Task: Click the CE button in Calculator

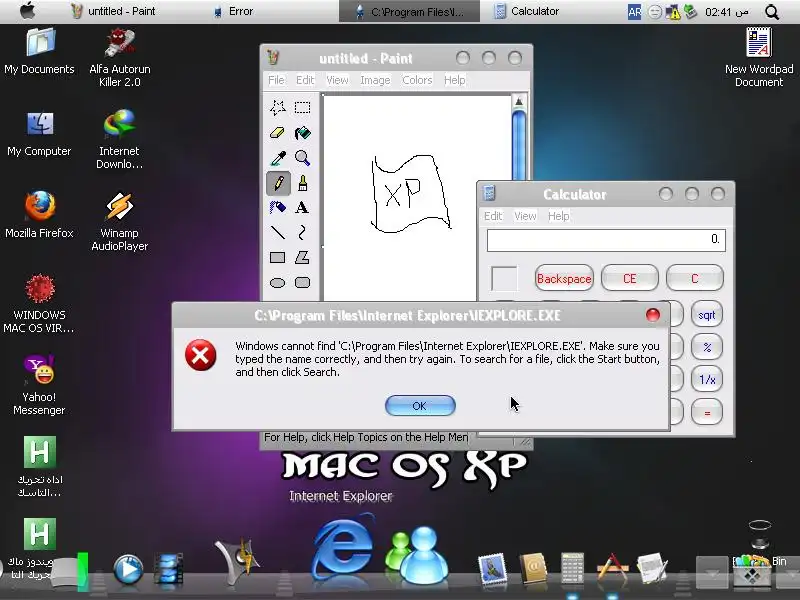Action: tap(630, 279)
